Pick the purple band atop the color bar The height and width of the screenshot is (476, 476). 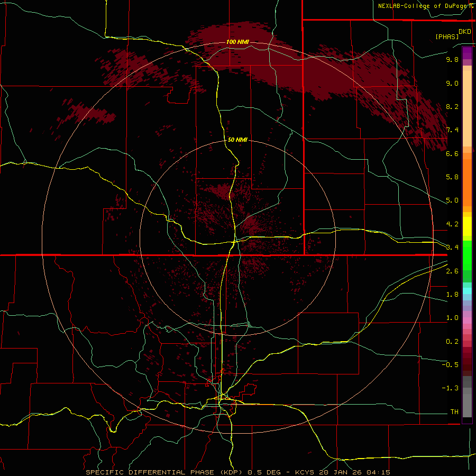click(467, 53)
